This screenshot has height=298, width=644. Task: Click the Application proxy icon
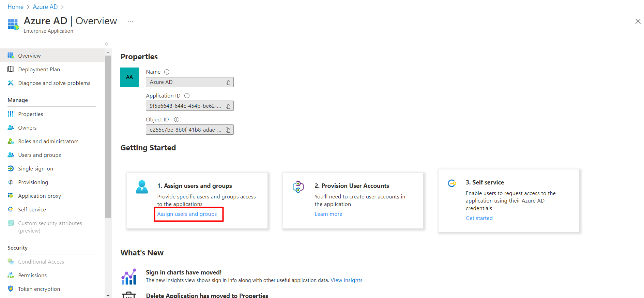click(x=11, y=196)
